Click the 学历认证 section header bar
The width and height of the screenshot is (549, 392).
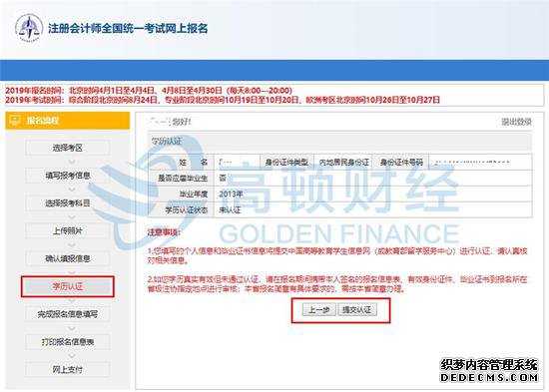(x=339, y=142)
